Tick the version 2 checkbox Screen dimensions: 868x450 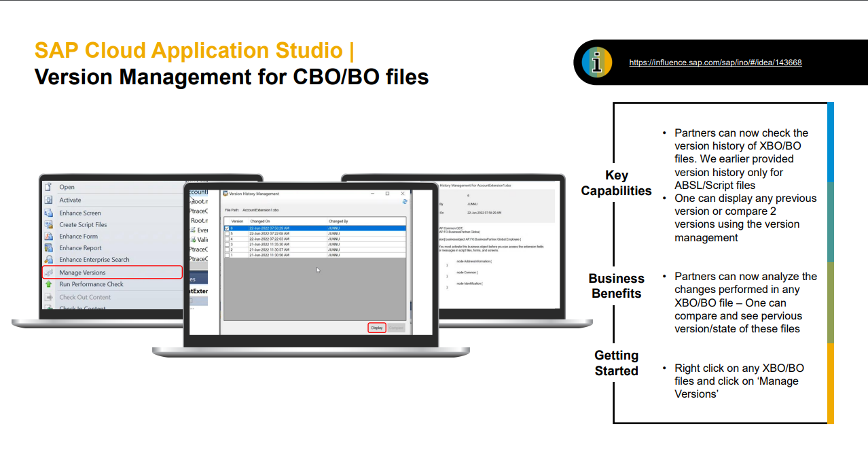227,250
